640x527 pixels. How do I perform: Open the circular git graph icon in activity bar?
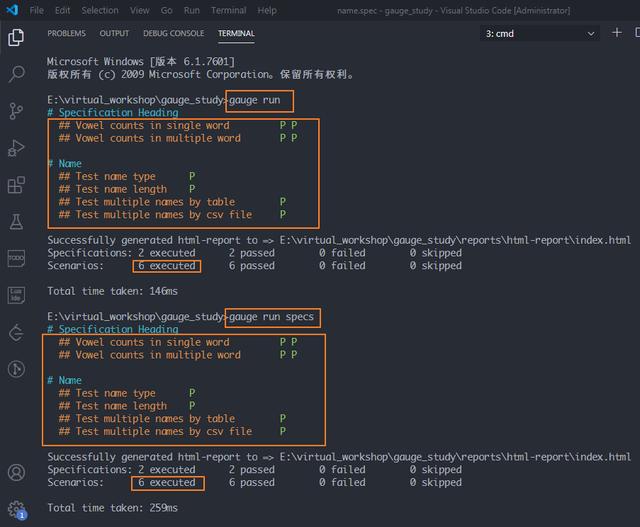coord(16,369)
